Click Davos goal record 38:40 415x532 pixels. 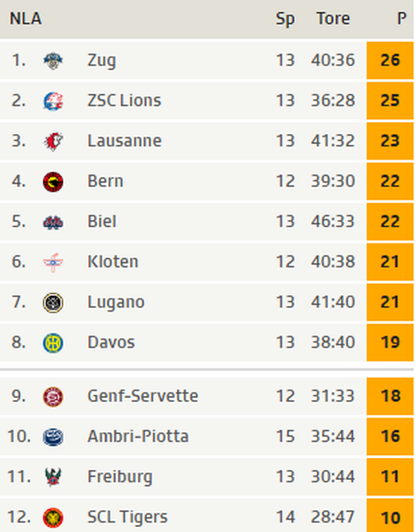(x=333, y=342)
